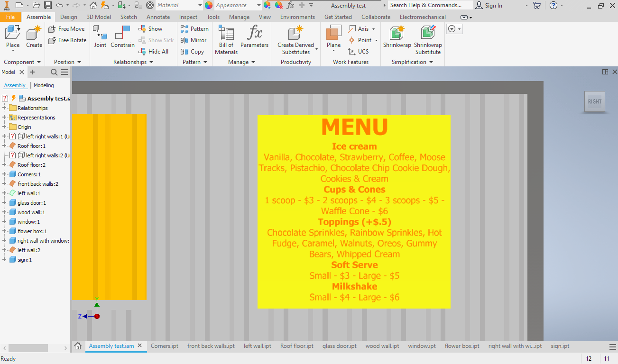
Task: Click the lightning Update icon in quick access toolbar
Action: click(104, 5)
